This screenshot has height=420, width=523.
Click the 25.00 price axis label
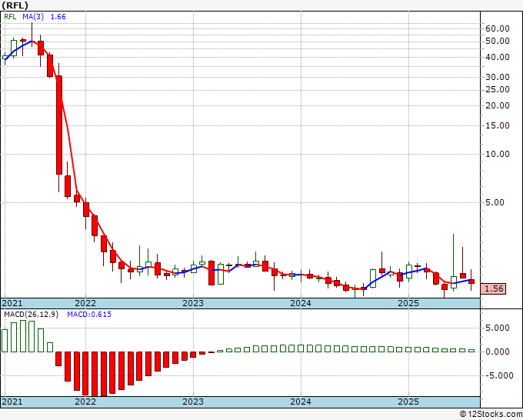click(x=498, y=89)
